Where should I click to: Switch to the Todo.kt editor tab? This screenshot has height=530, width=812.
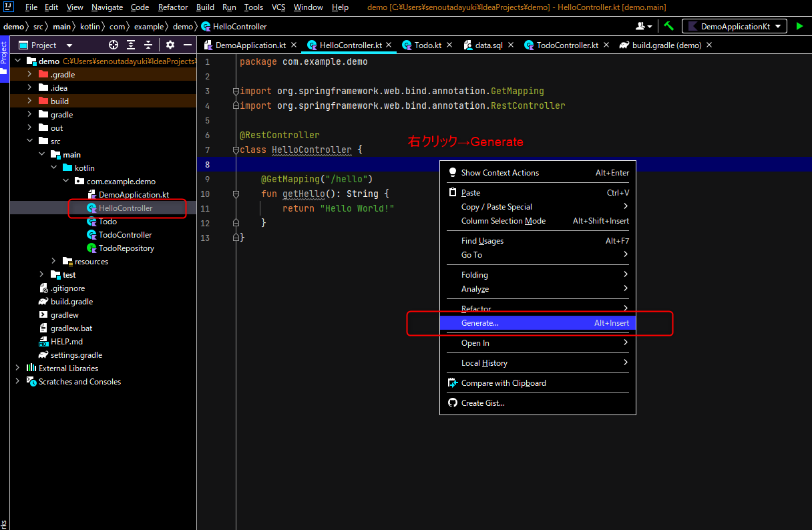[427, 45]
